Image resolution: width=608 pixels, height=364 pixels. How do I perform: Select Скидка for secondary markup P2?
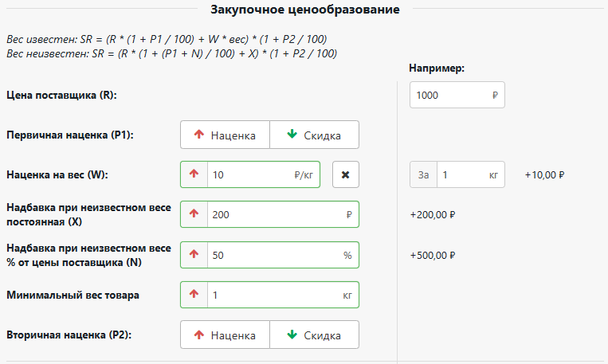(314, 335)
